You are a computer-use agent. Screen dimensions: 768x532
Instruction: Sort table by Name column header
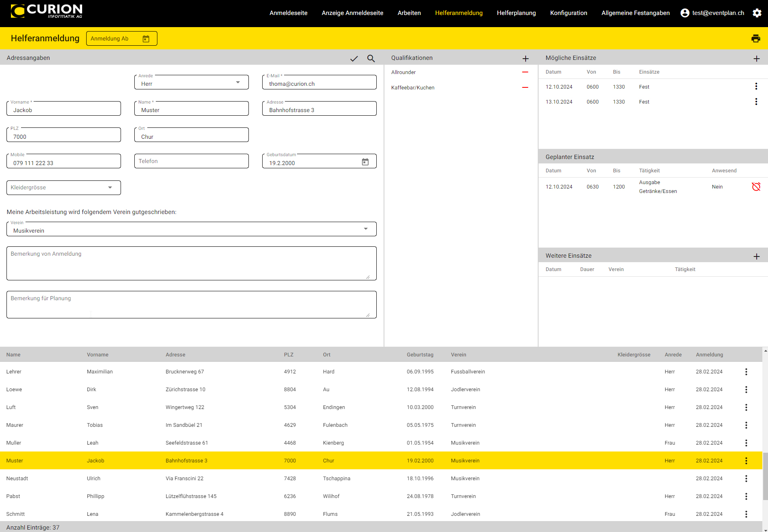[13, 355]
